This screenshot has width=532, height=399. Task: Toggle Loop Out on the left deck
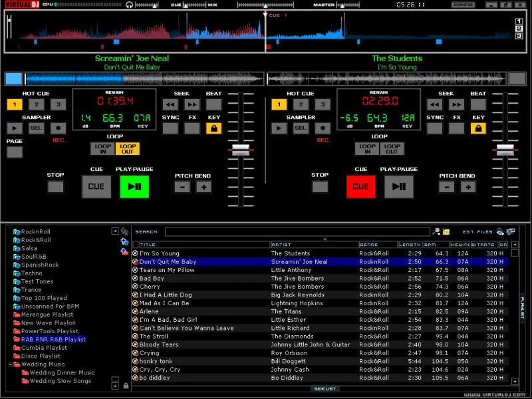pyautogui.click(x=128, y=148)
